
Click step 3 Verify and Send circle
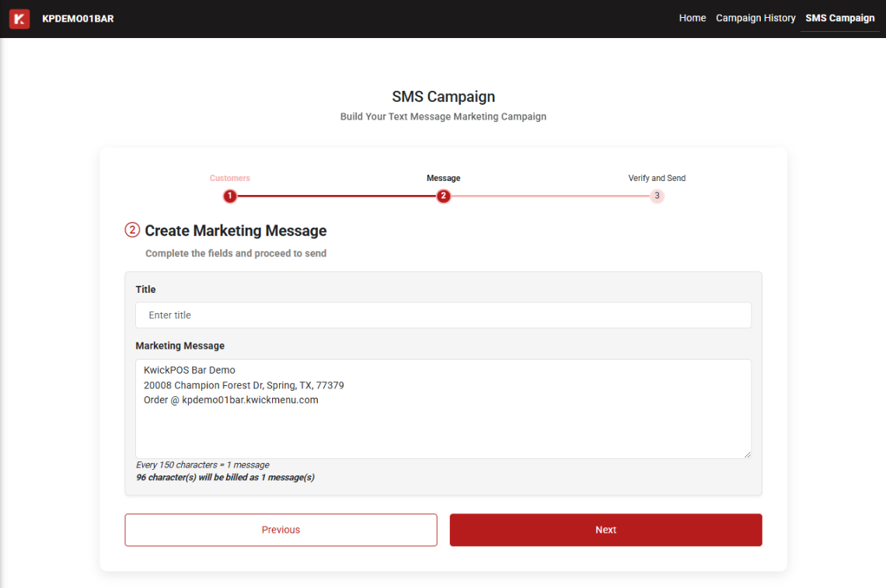[657, 196]
